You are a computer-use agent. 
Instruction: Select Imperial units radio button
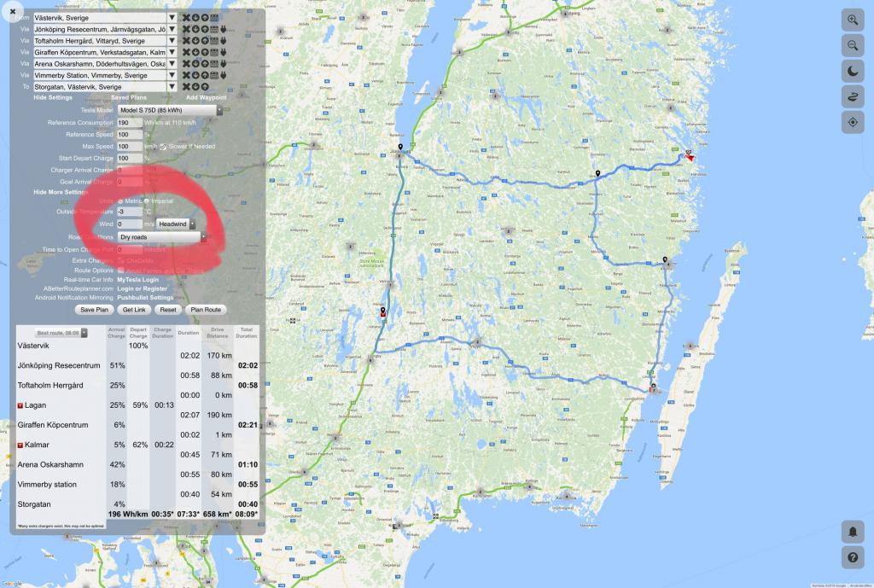click(147, 201)
